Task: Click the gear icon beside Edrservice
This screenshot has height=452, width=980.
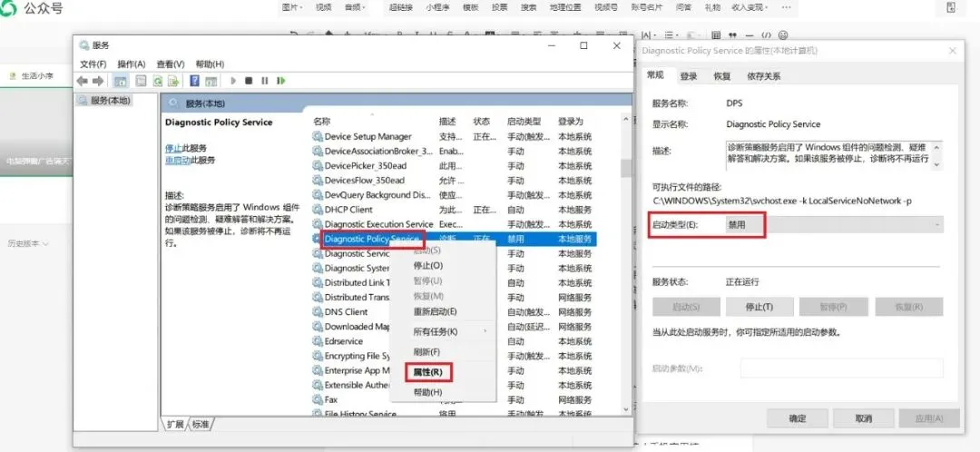Action: [x=318, y=341]
